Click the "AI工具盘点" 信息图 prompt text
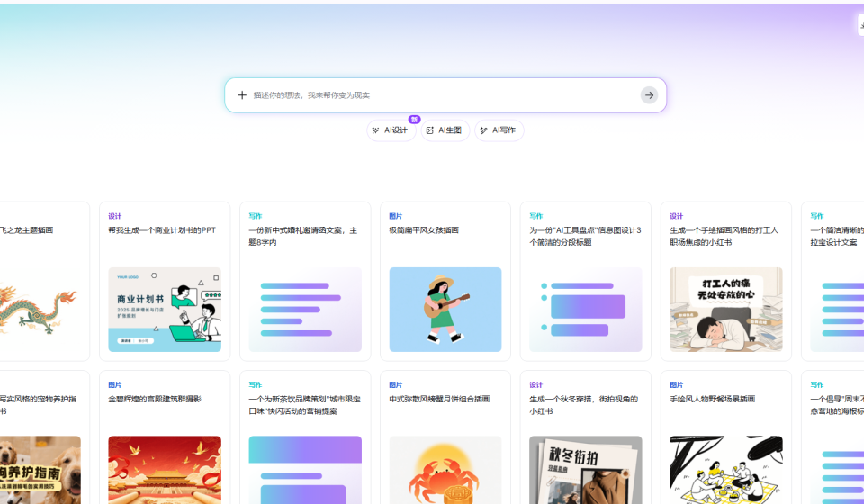 coord(585,237)
